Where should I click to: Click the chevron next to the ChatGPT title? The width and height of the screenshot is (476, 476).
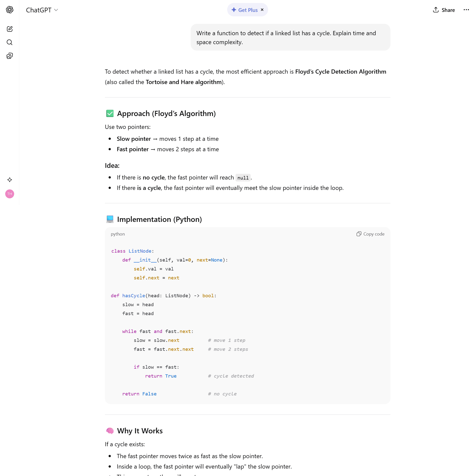[56, 10]
